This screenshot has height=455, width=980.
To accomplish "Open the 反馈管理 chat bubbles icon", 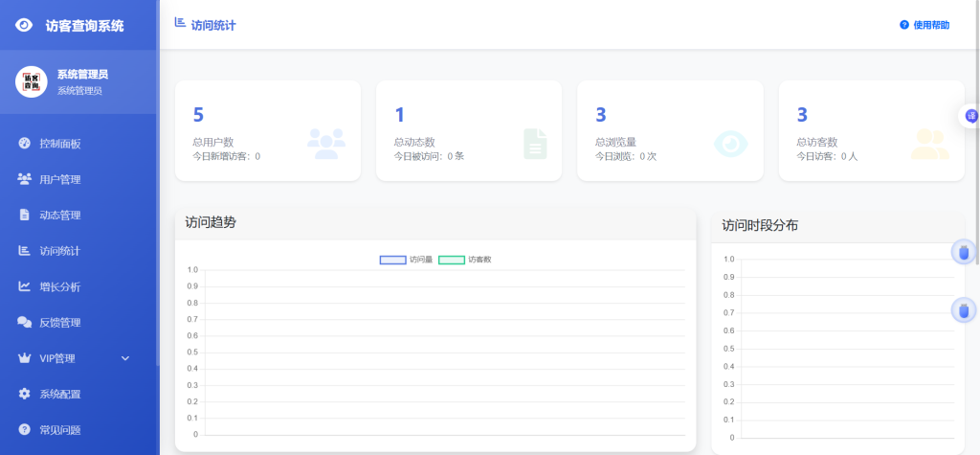I will coord(24,322).
